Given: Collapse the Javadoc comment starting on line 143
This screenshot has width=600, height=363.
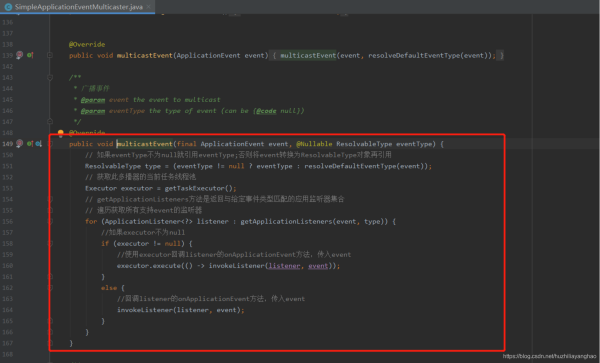Looking at the screenshot, I should [50, 78].
